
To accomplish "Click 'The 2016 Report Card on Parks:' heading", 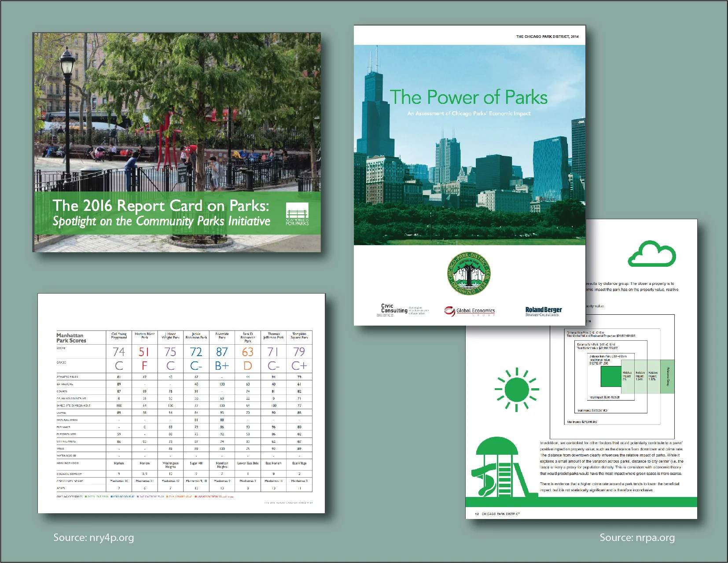I will [161, 206].
